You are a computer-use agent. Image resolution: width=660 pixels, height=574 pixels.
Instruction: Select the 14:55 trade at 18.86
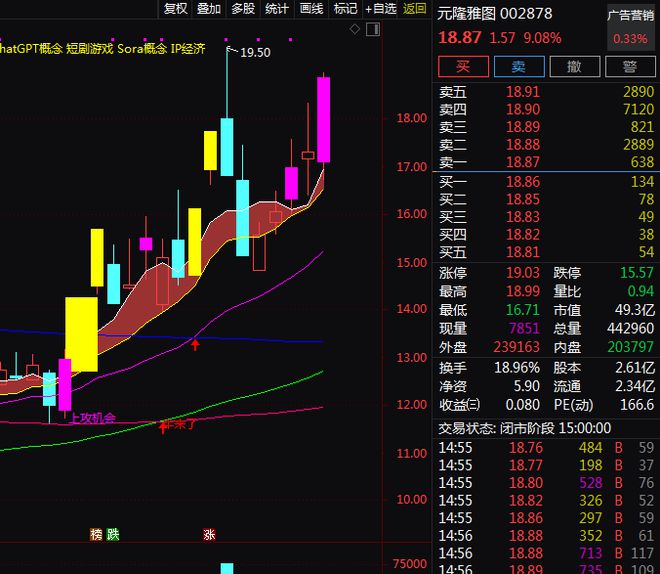[546, 518]
